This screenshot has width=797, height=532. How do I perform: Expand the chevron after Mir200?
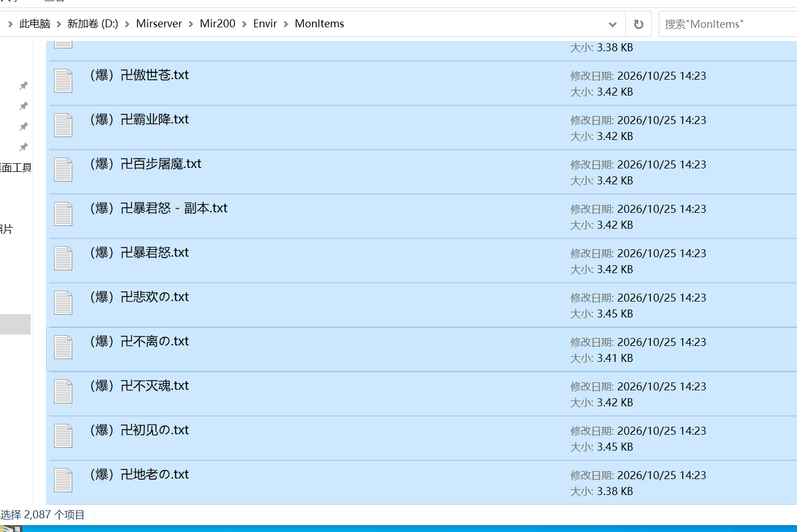244,24
